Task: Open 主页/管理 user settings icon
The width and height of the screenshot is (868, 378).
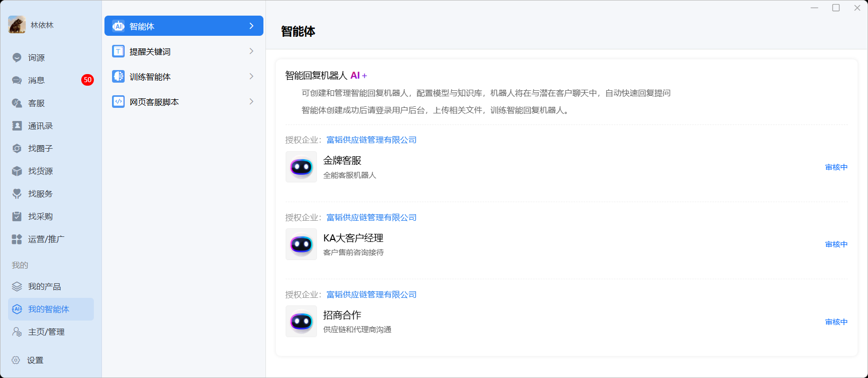Action: (17, 332)
